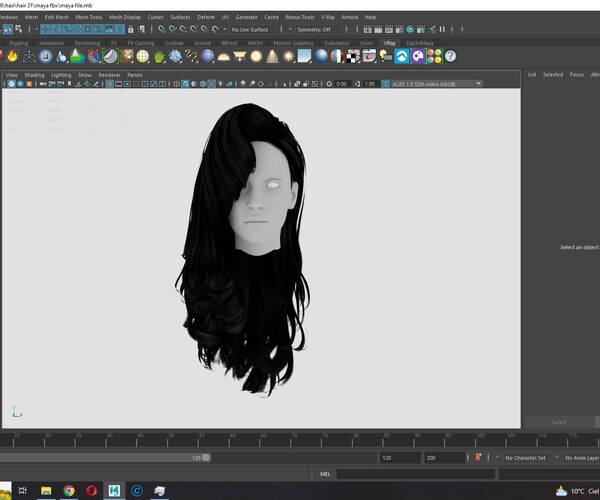The height and width of the screenshot is (500, 600).
Task: Switch to the Arnold shelf tab
Action: (202, 43)
